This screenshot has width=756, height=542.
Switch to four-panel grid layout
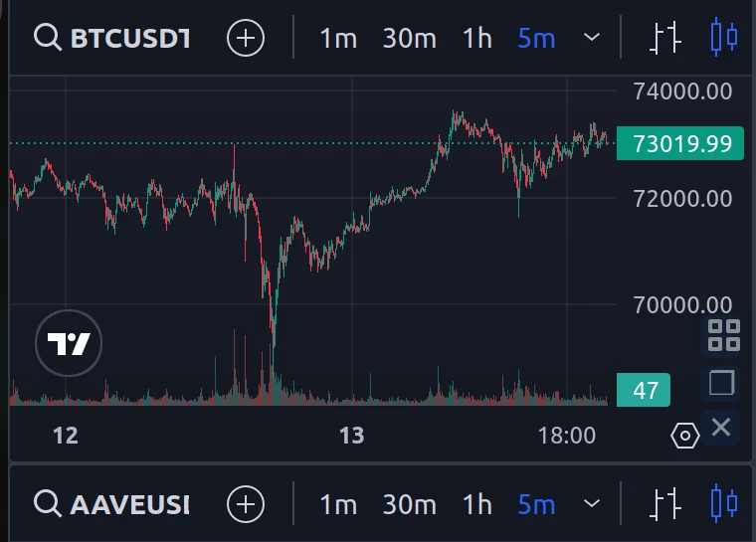pyautogui.click(x=724, y=335)
